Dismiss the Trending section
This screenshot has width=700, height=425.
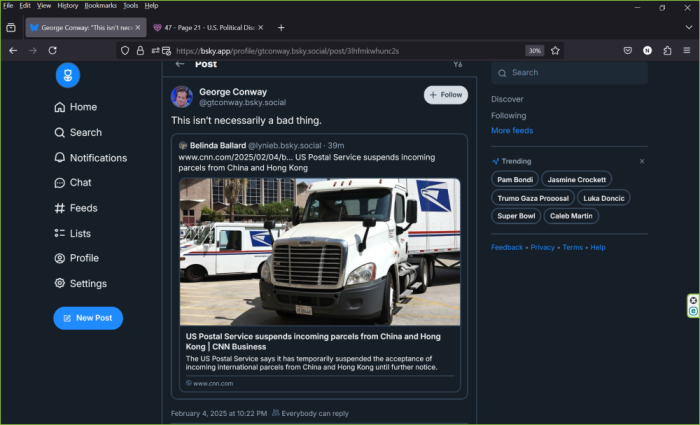click(x=642, y=161)
